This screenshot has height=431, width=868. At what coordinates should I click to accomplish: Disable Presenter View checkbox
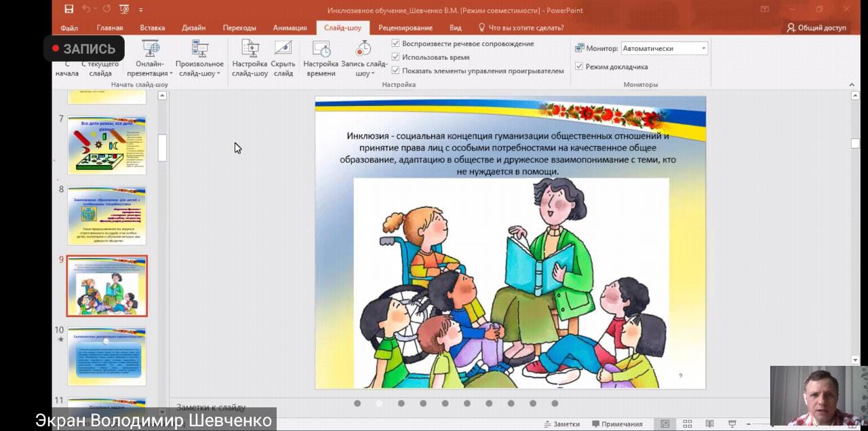coord(579,67)
